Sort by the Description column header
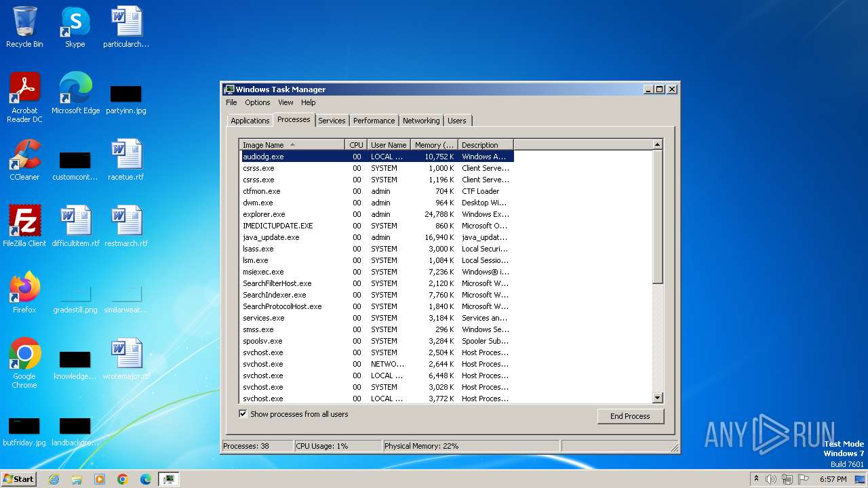 tap(486, 145)
